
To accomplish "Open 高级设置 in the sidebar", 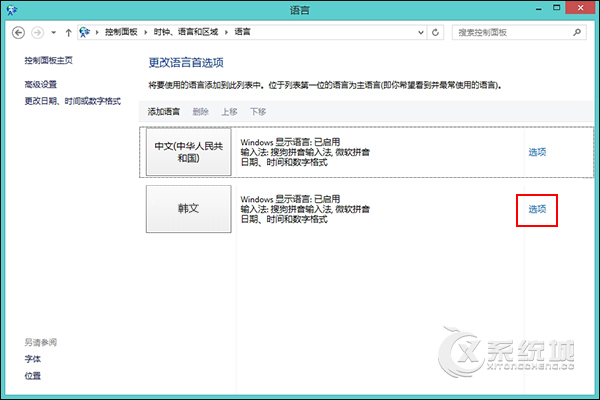I will 41,84.
